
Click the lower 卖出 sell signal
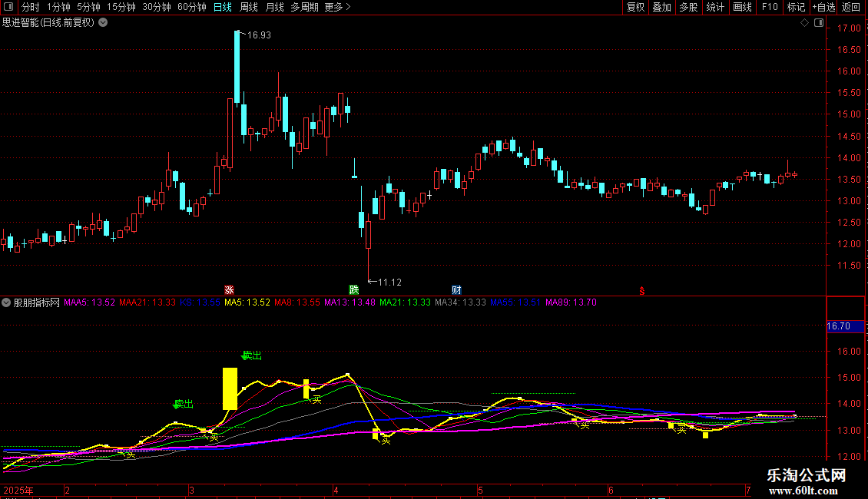click(x=184, y=405)
